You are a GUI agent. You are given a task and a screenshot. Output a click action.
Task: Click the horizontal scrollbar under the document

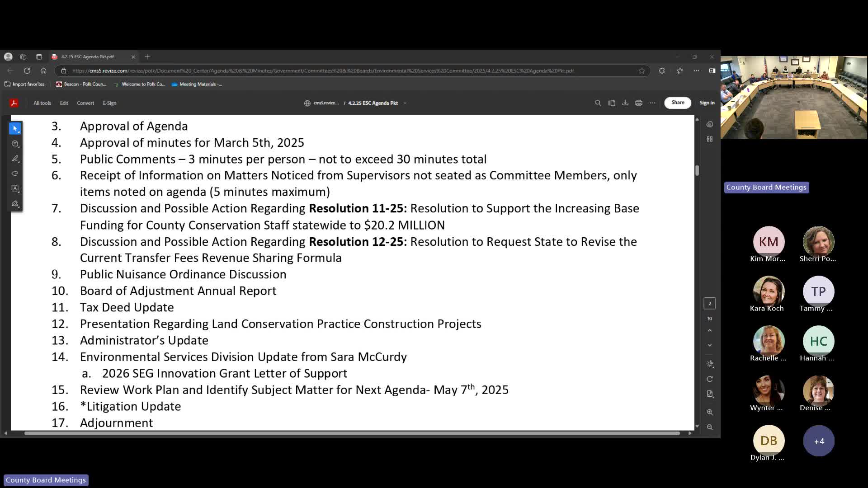pyautogui.click(x=352, y=433)
